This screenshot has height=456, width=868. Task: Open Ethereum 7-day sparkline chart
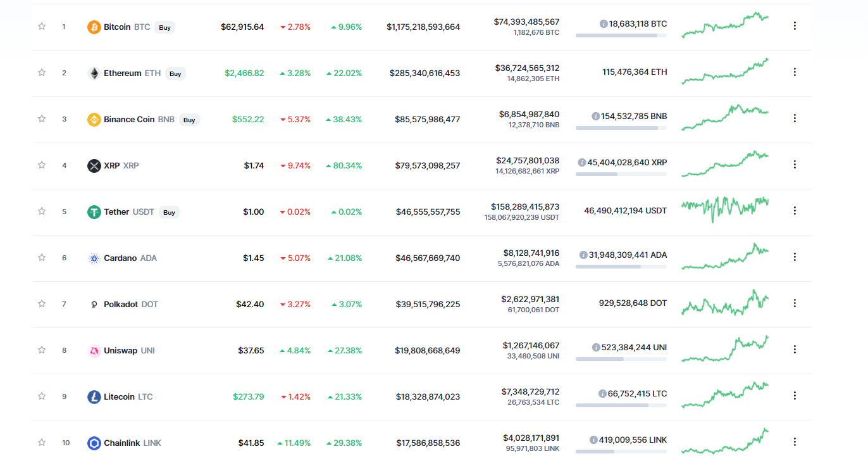725,72
